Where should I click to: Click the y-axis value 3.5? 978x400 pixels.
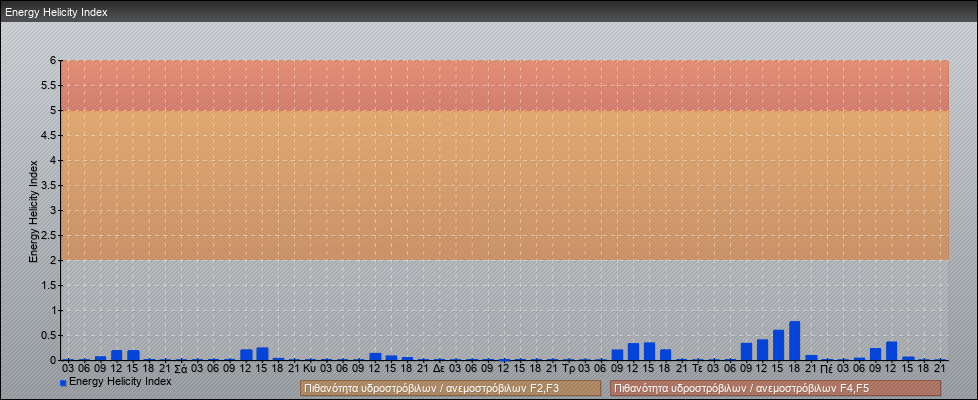coord(49,185)
